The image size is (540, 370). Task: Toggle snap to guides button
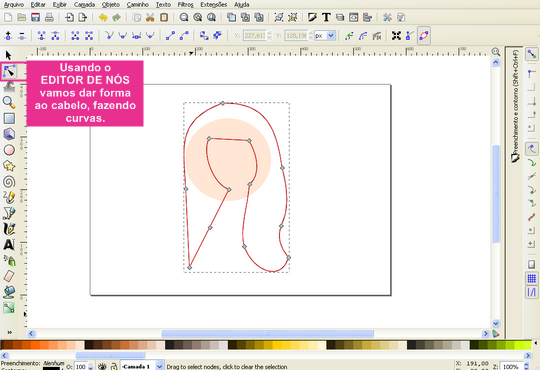click(532, 292)
